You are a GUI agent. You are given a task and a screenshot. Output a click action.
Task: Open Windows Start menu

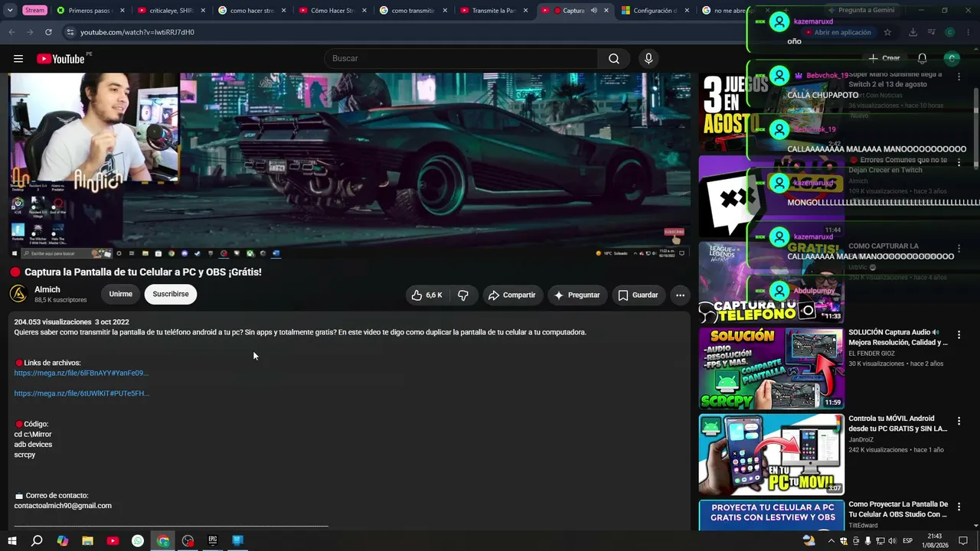12,541
